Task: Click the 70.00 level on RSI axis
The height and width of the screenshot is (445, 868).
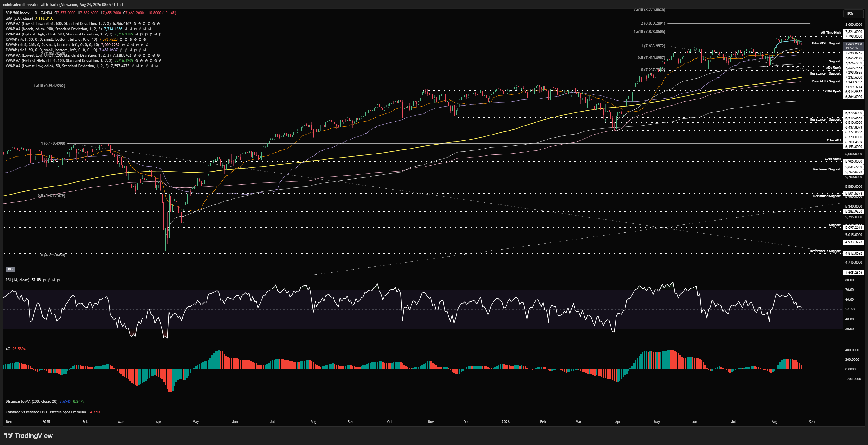Action: 849,290
